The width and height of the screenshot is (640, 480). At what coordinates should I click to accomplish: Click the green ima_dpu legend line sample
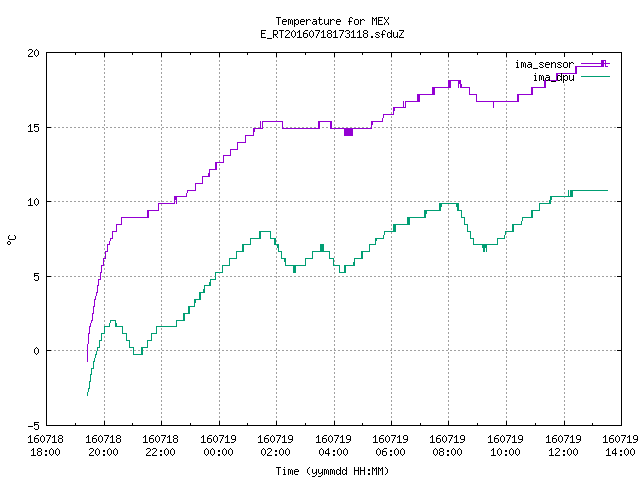click(595, 77)
